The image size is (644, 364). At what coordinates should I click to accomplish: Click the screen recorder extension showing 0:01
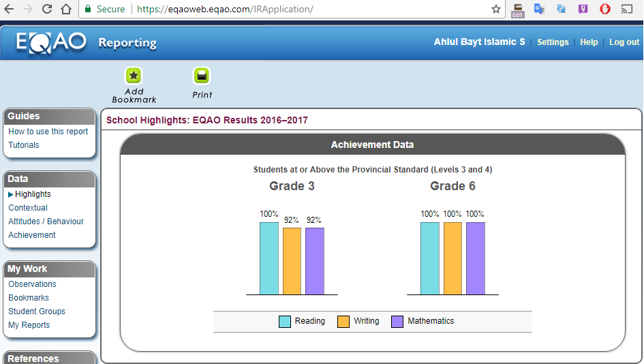517,10
